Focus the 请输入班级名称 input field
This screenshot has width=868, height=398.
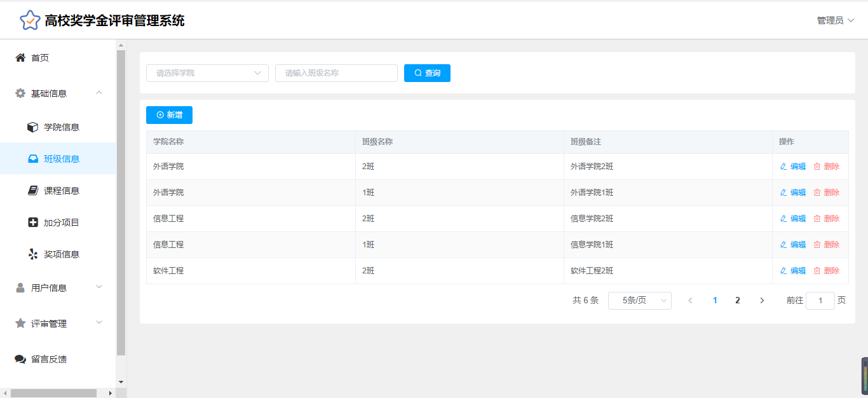coord(336,73)
